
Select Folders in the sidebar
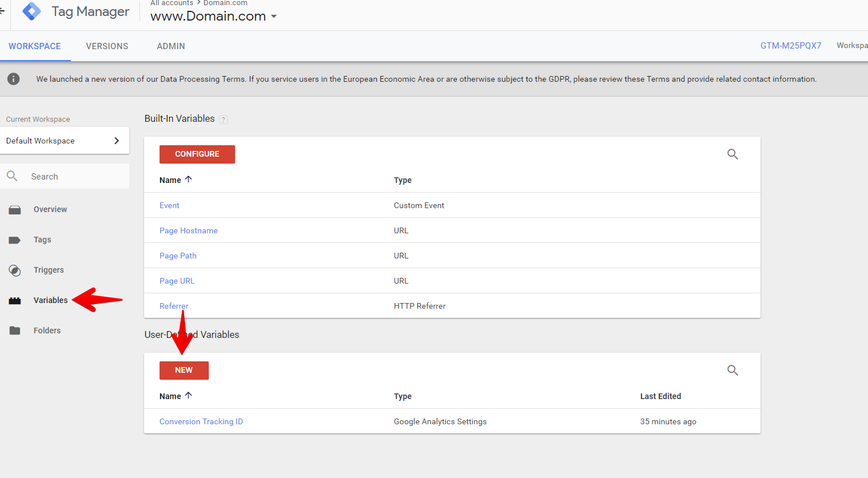[x=47, y=330]
